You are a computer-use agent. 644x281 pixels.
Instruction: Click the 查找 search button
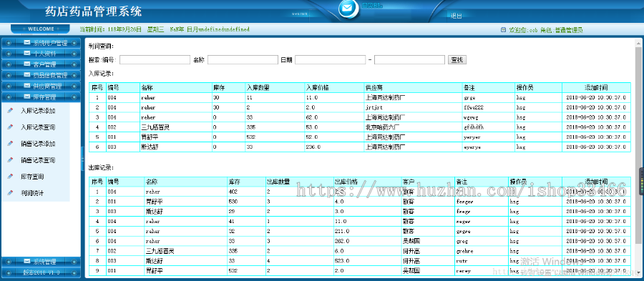(457, 60)
